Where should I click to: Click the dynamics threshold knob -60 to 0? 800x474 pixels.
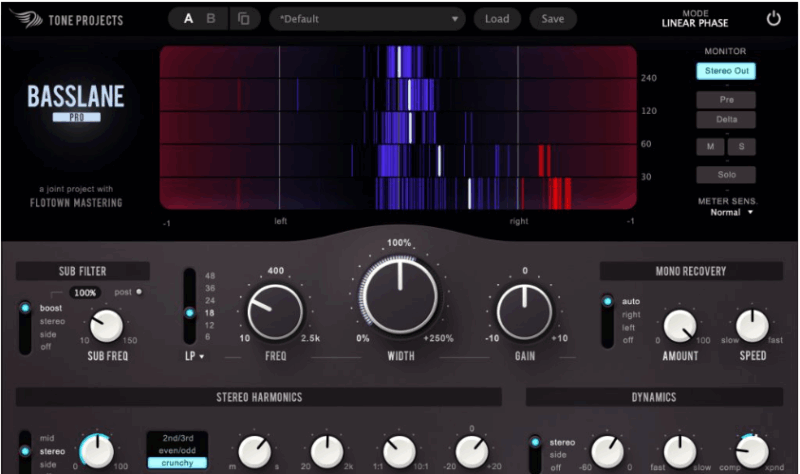607,452
